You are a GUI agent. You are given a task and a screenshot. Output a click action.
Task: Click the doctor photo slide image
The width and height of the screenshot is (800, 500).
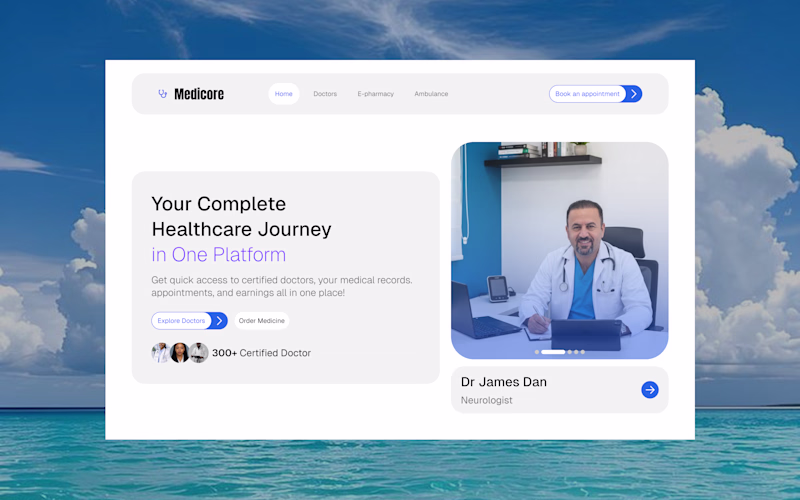tap(560, 250)
